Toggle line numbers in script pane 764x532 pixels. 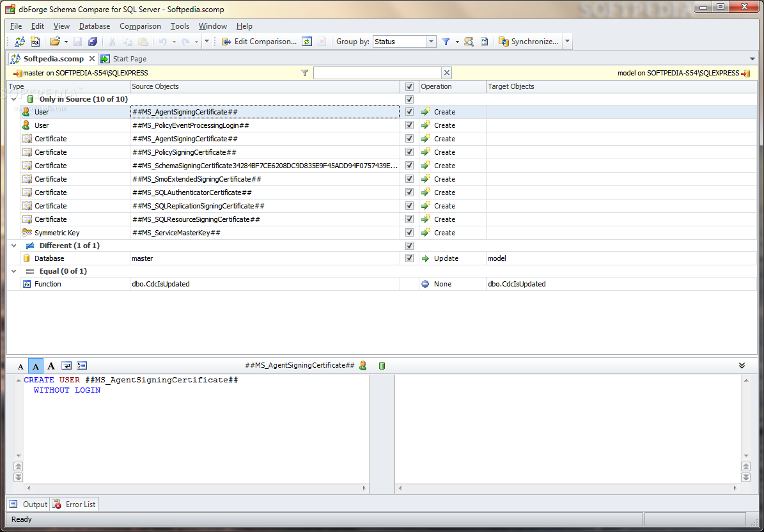pos(82,366)
